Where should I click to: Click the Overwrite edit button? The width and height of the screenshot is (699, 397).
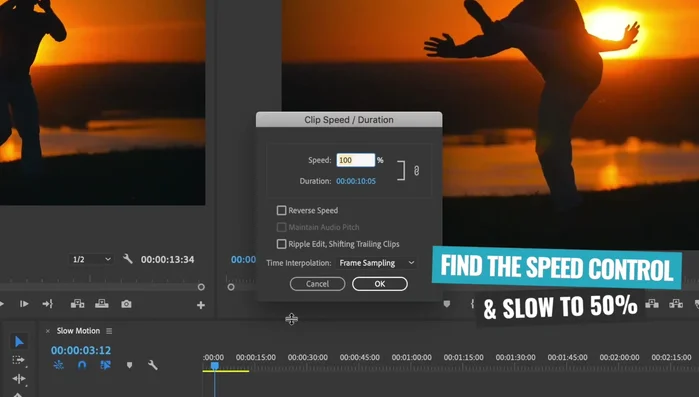coord(102,304)
